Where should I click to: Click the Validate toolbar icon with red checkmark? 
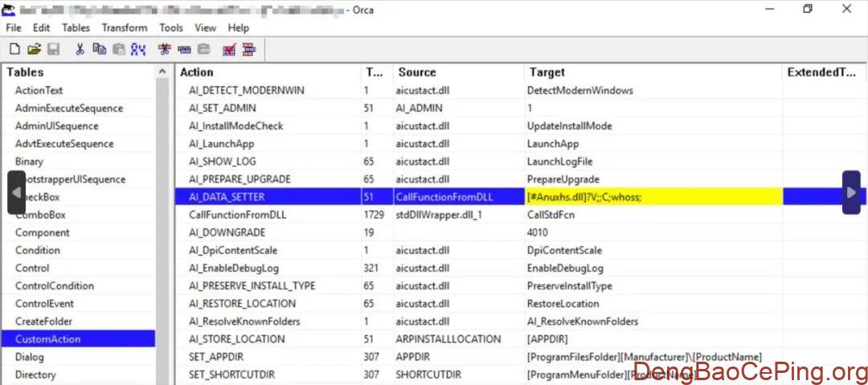(229, 50)
